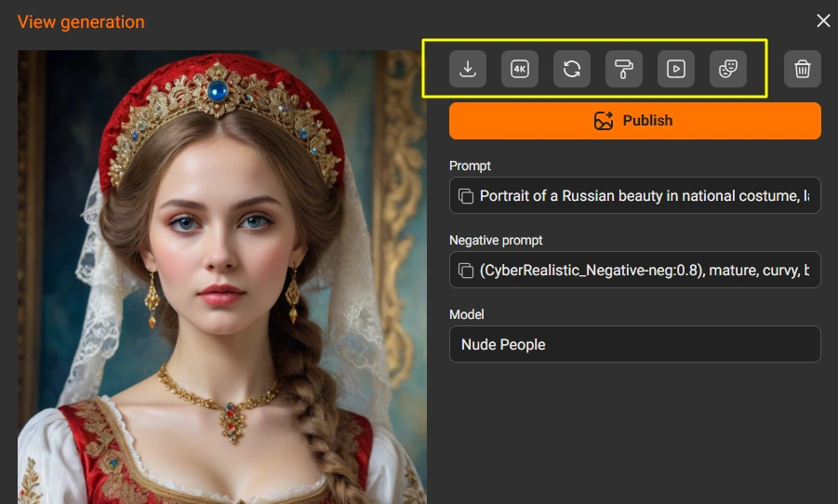Create video from image with play icon
This screenshot has width=838, height=504.
pos(676,69)
